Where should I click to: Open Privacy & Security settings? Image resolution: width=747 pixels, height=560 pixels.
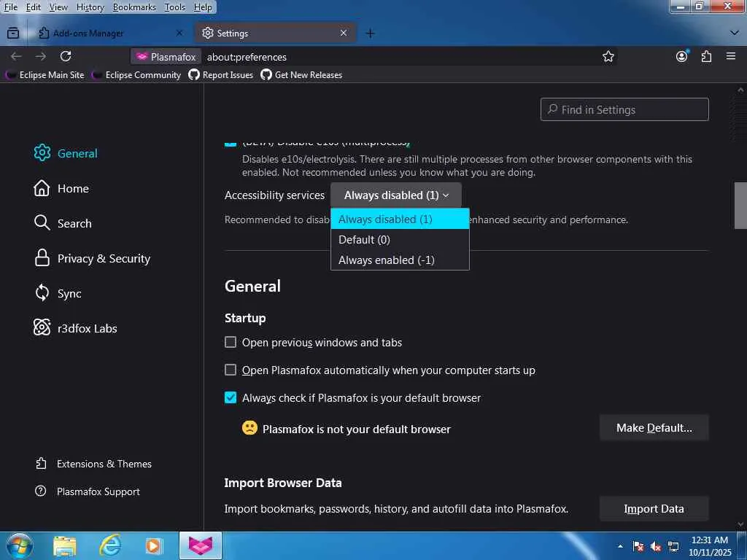pyautogui.click(x=92, y=259)
